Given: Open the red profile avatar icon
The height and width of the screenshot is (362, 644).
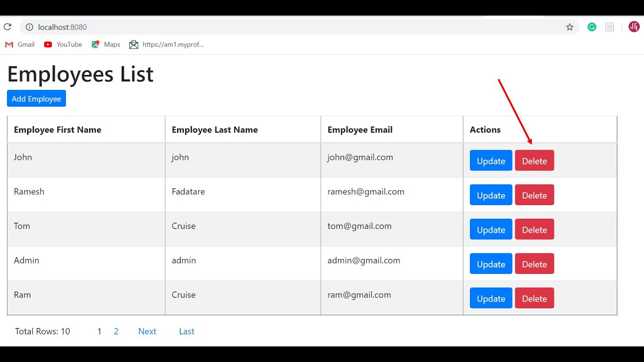Looking at the screenshot, I should [x=634, y=27].
